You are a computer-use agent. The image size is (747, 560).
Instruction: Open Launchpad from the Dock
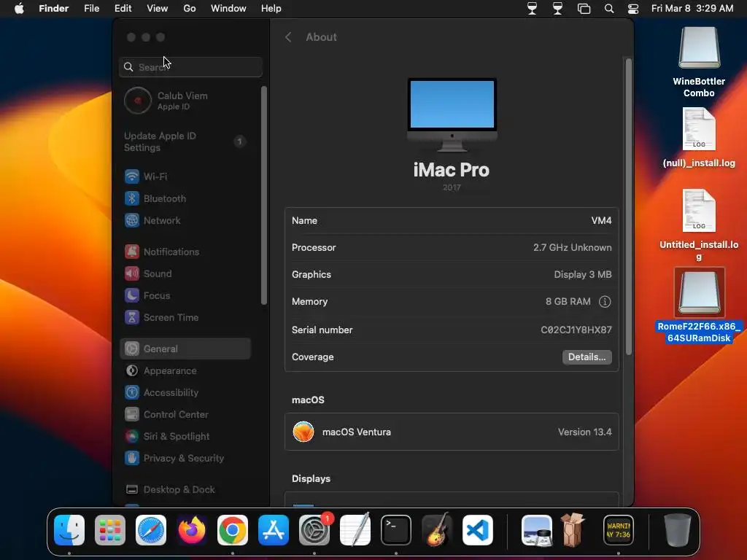pyautogui.click(x=110, y=530)
